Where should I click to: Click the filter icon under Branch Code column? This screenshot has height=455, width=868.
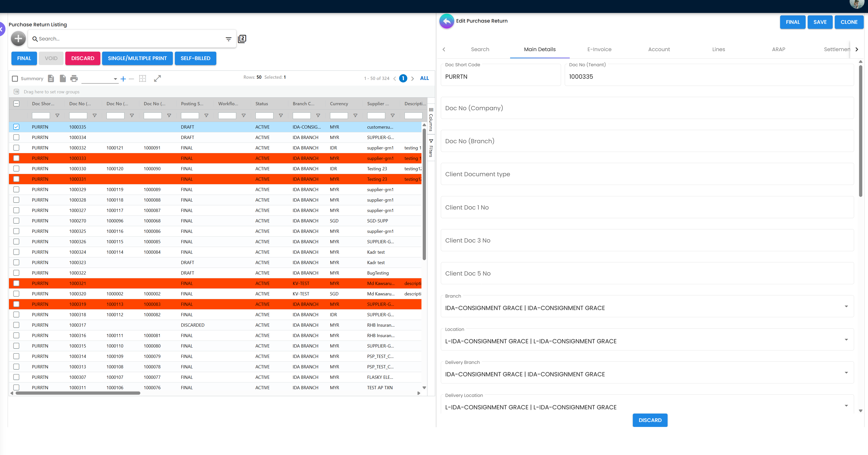(318, 115)
